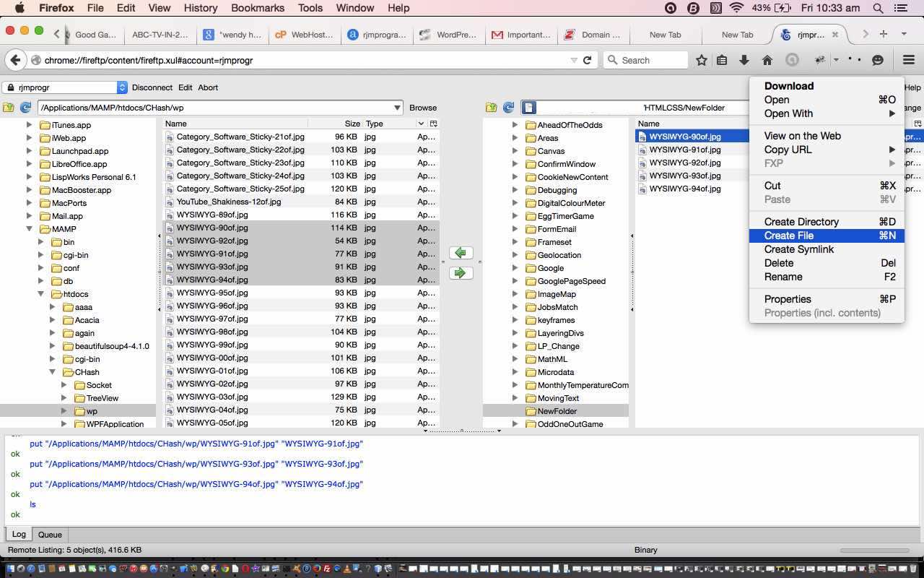
Task: Click the green upload arrow between panes
Action: pyautogui.click(x=461, y=273)
